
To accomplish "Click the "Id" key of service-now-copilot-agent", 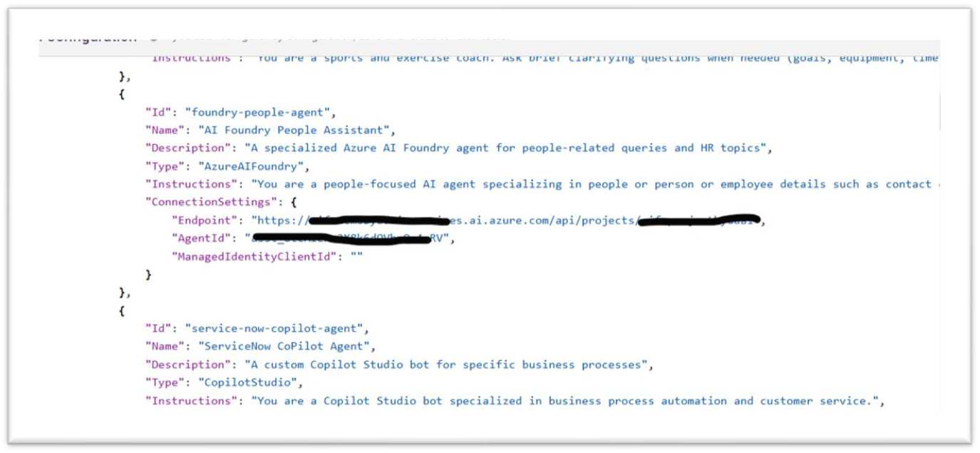I will [158, 329].
